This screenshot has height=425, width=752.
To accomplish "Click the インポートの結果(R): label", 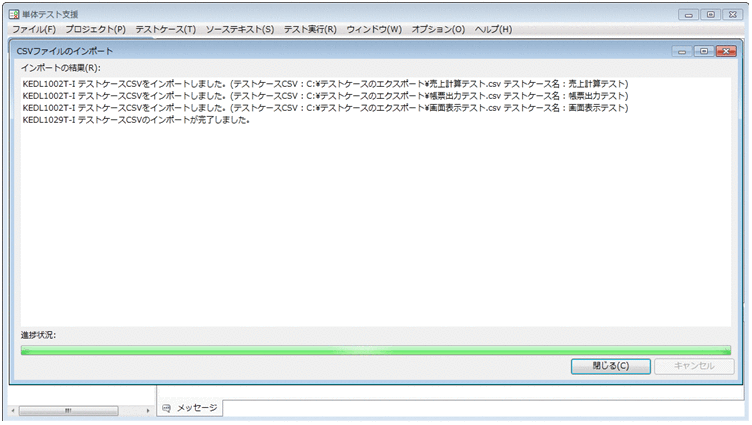I will 60,68.
